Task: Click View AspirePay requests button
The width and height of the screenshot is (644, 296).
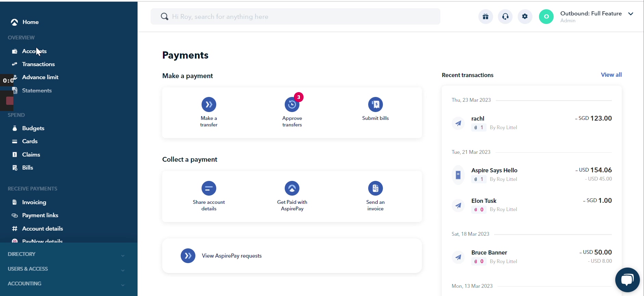Action: [x=231, y=256]
